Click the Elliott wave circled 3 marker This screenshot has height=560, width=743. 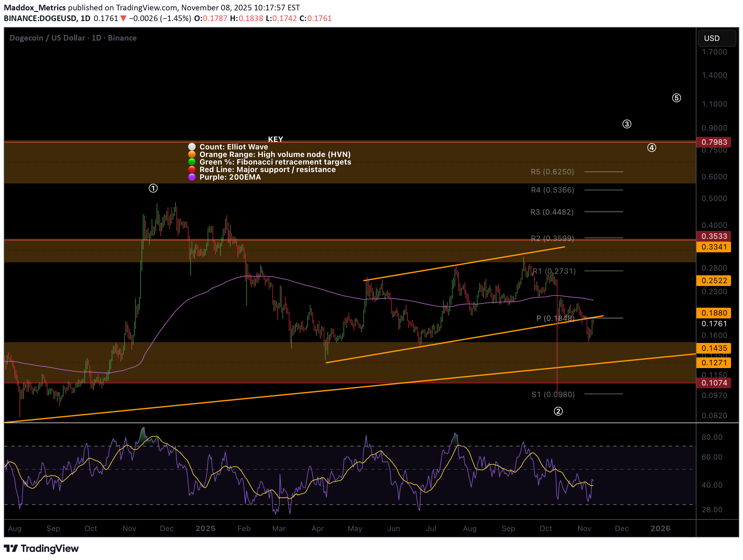click(627, 124)
